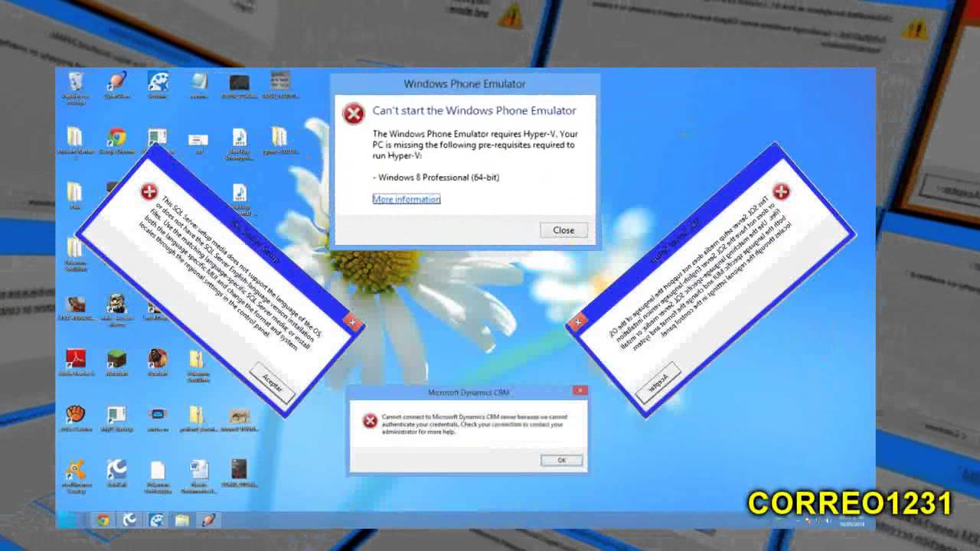Click the More information link
Viewport: 980px width, 551px height.
(407, 199)
